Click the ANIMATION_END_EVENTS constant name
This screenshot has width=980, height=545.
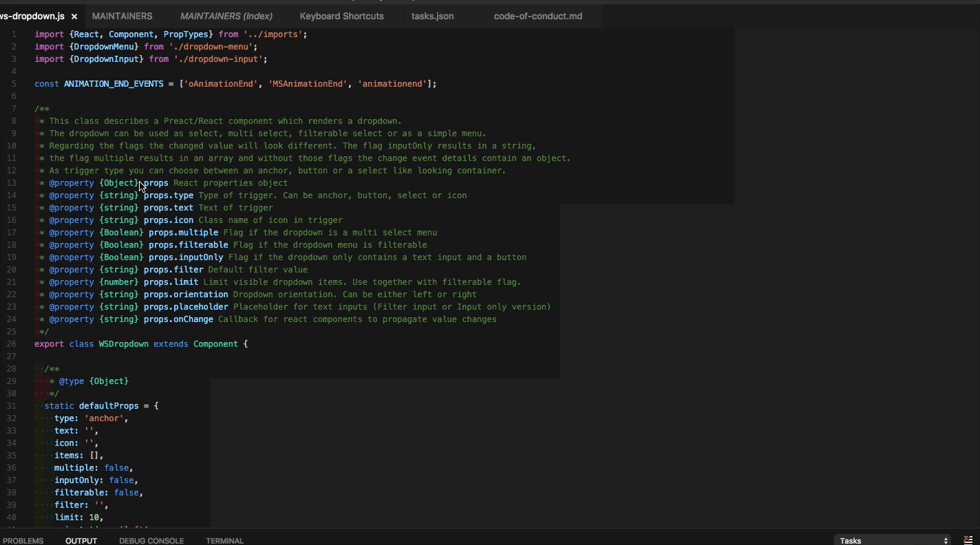coord(114,84)
